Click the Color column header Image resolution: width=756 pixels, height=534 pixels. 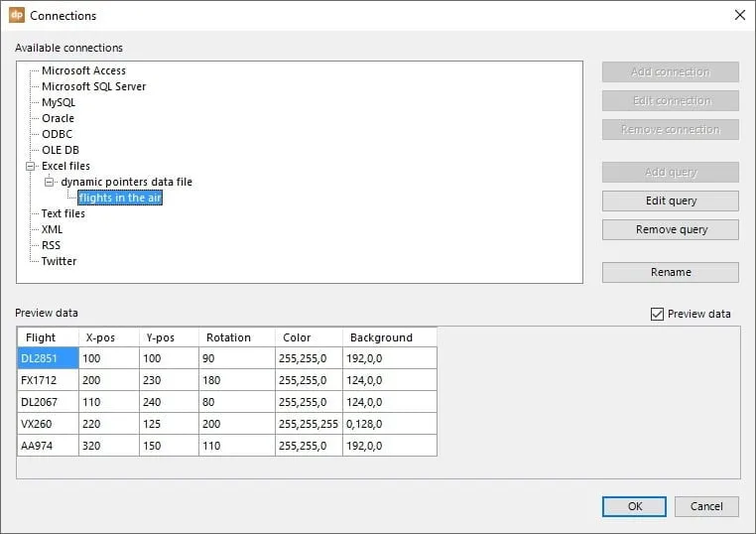point(310,337)
